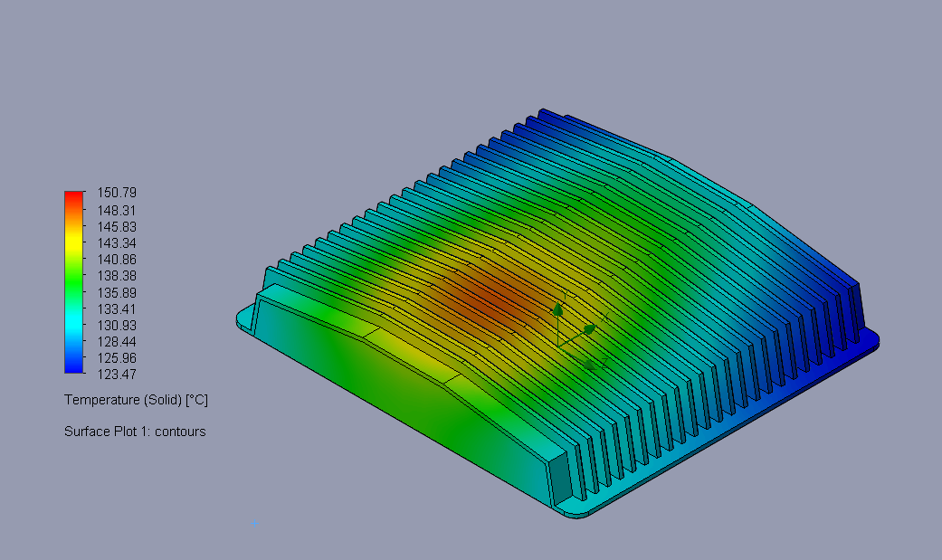Select the coordinate triad origin point
The height and width of the screenshot is (560, 942).
[x=558, y=345]
